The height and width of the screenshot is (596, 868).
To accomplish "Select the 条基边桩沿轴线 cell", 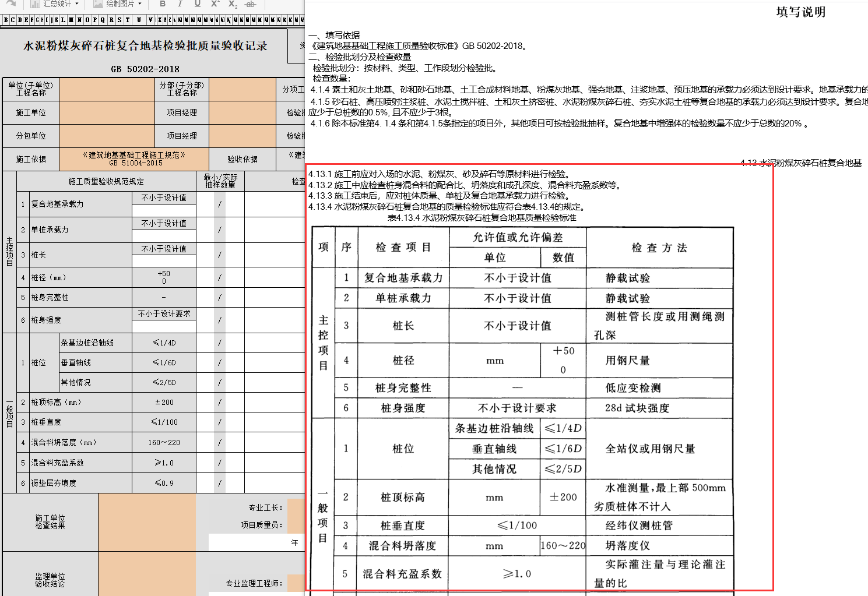I will (x=96, y=343).
